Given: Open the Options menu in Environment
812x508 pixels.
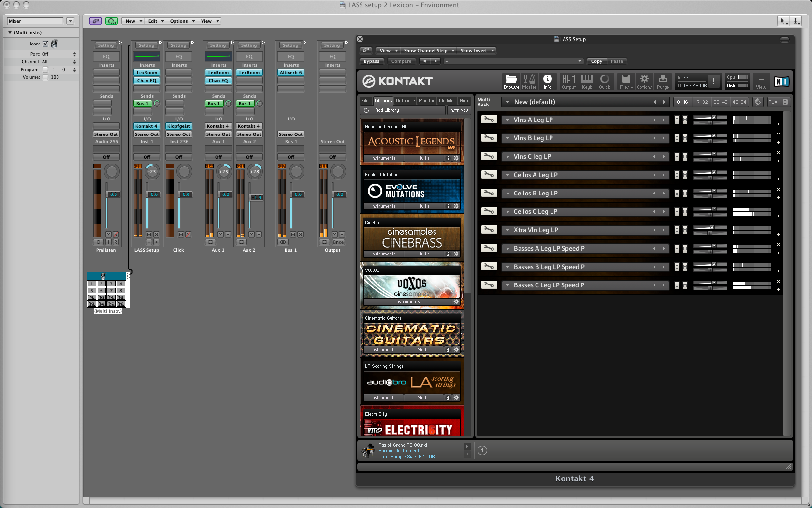Looking at the screenshot, I should click(182, 21).
